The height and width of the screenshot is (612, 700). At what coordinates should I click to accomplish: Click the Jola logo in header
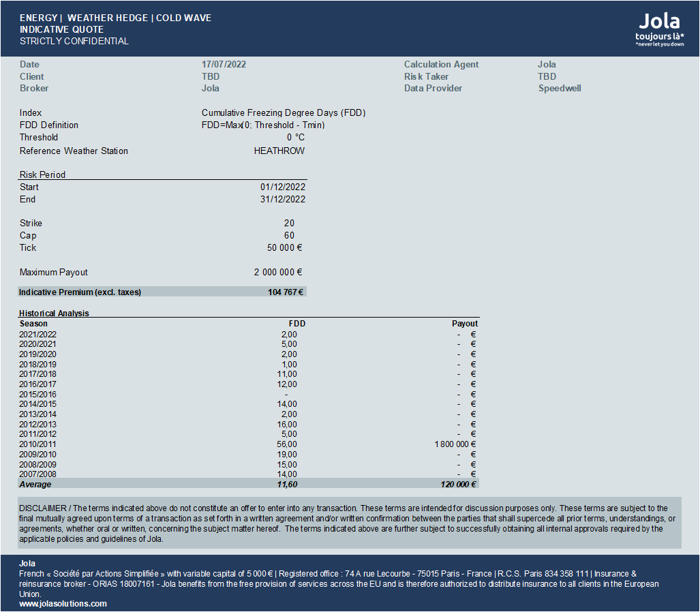click(x=659, y=29)
